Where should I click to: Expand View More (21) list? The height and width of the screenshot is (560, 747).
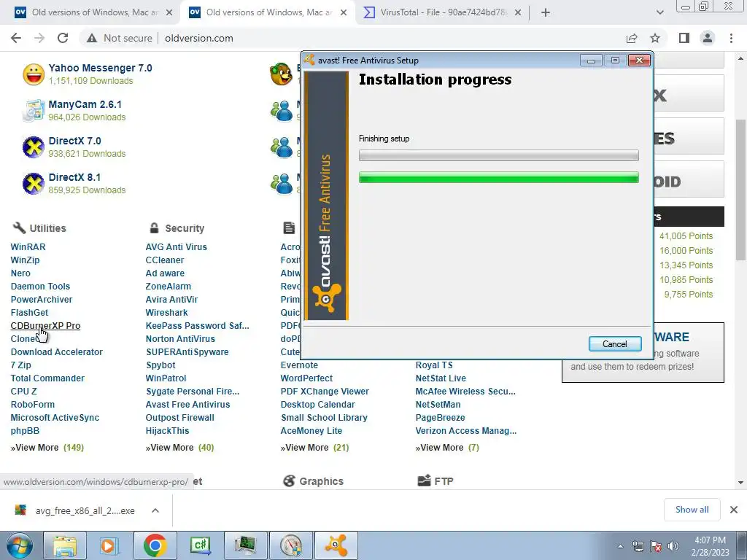click(314, 448)
